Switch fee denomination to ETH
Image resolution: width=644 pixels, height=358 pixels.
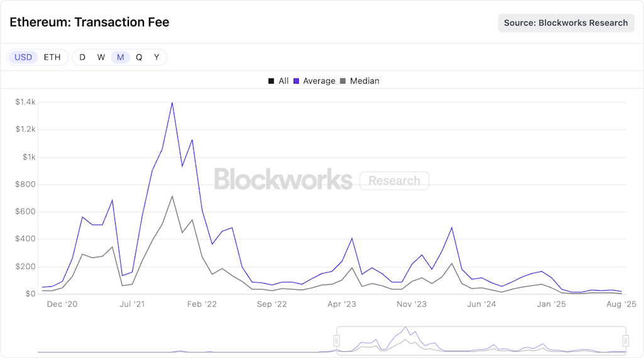[52, 57]
